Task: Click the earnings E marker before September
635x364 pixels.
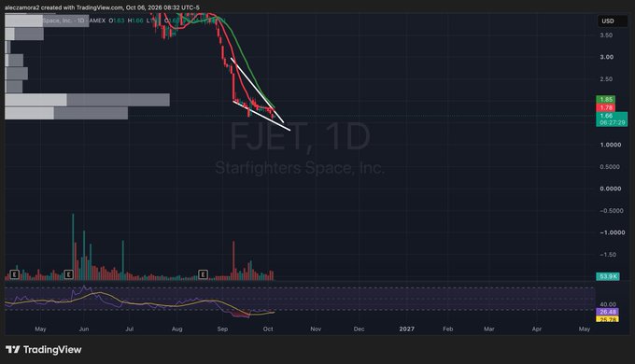Action: 203,274
